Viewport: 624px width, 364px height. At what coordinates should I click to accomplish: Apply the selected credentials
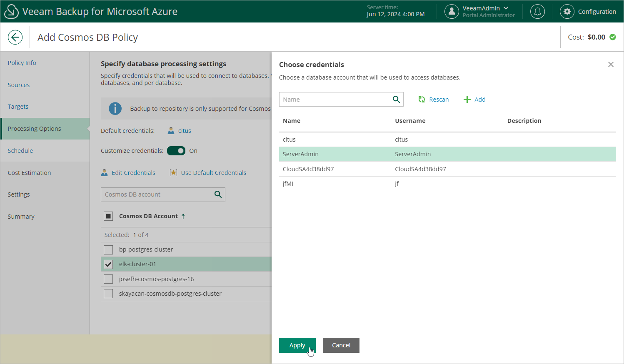(297, 345)
